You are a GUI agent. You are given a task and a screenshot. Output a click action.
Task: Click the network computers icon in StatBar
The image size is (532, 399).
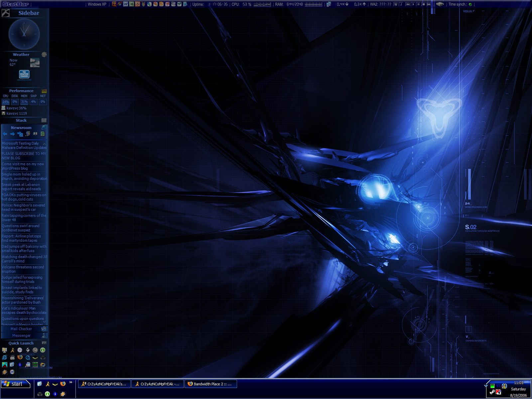[329, 4]
